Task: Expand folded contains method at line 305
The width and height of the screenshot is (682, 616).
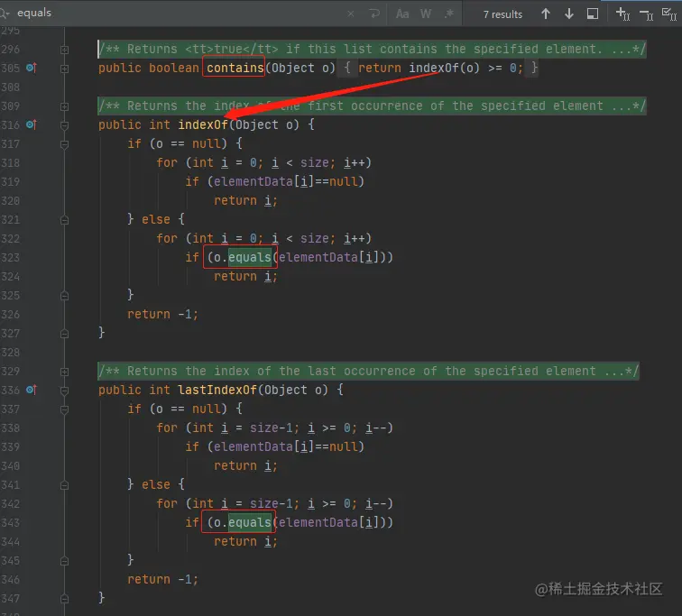Action: click(64, 69)
